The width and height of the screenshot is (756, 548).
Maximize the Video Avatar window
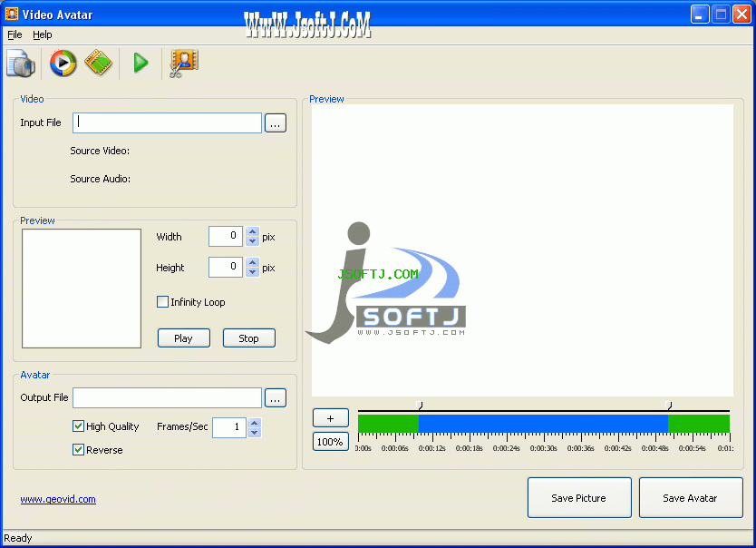(x=721, y=15)
